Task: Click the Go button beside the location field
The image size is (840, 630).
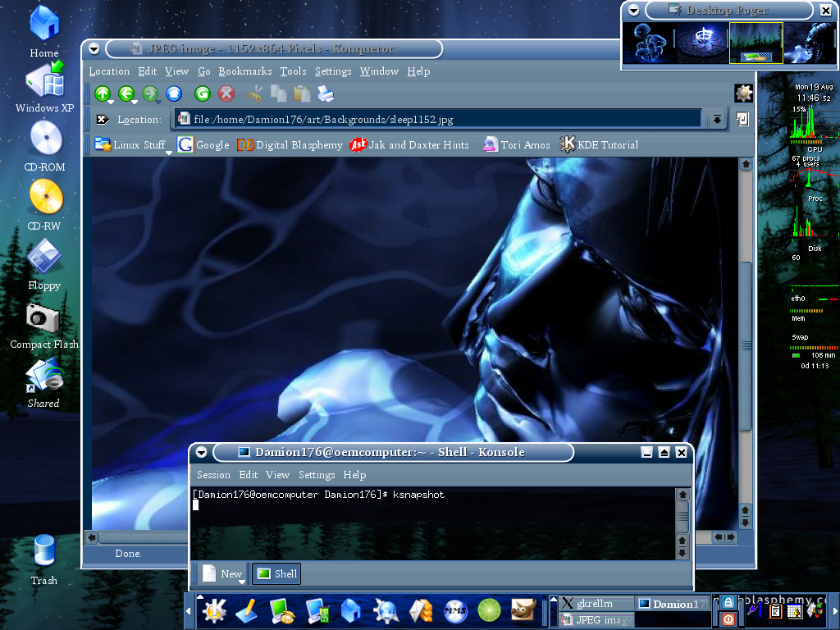Action: tap(742, 119)
